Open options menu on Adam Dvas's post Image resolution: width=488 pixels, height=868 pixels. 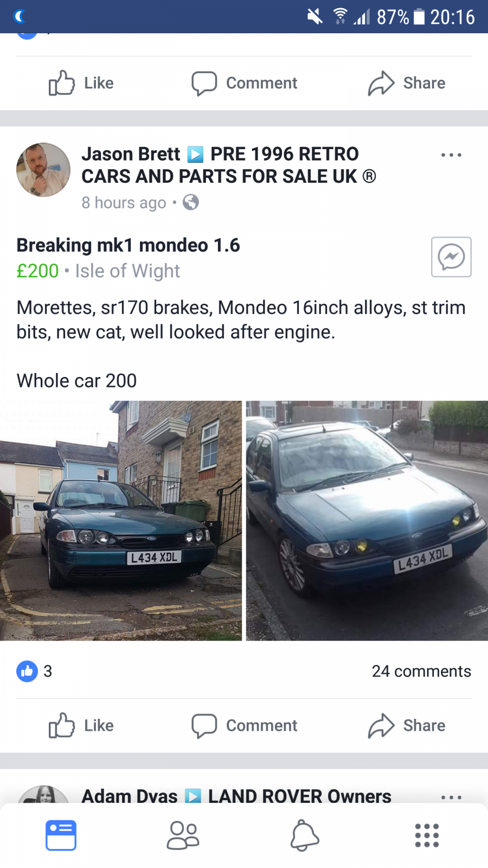(x=451, y=797)
